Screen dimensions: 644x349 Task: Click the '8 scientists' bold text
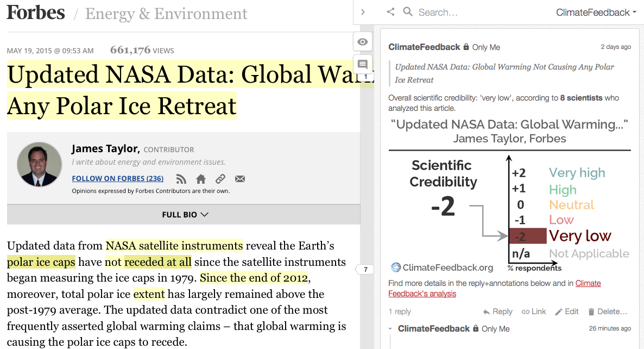pos(581,98)
